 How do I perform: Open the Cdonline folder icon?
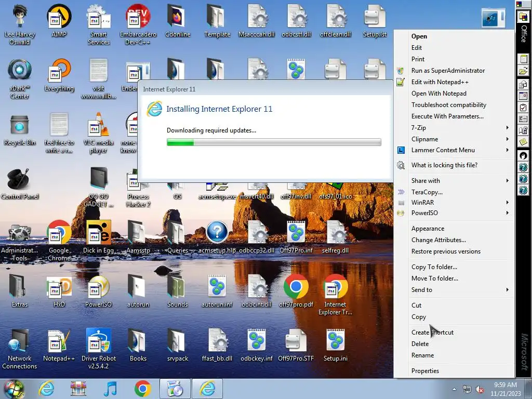point(178,21)
